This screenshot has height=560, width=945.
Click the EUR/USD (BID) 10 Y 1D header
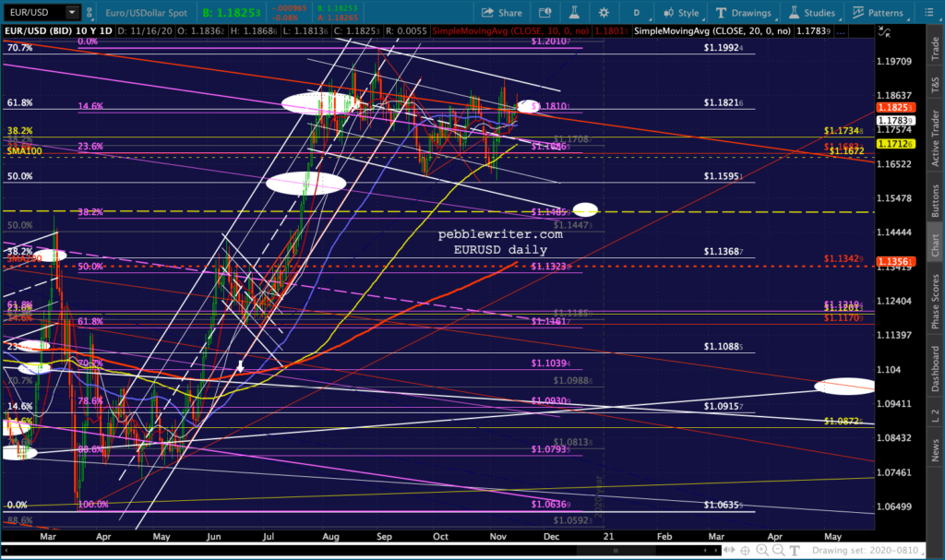(58, 30)
